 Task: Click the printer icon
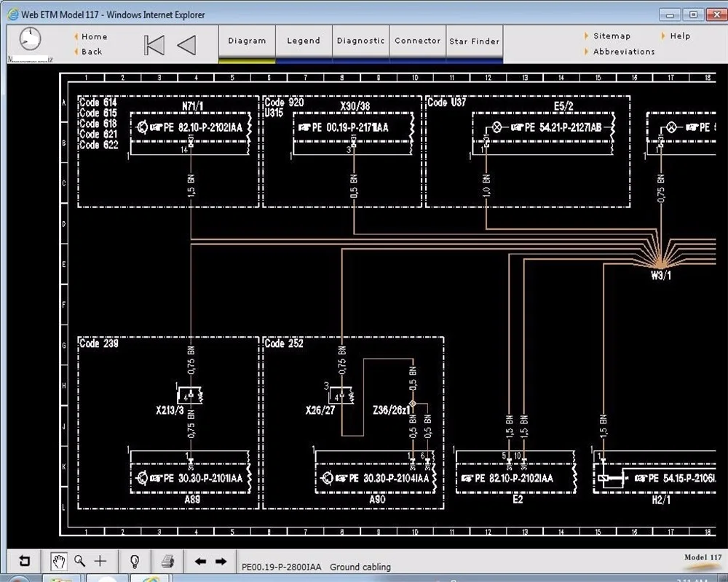point(167,562)
